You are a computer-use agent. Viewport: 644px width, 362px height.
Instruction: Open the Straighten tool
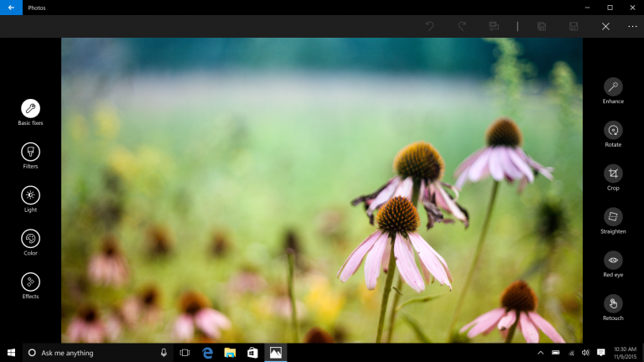(x=613, y=217)
